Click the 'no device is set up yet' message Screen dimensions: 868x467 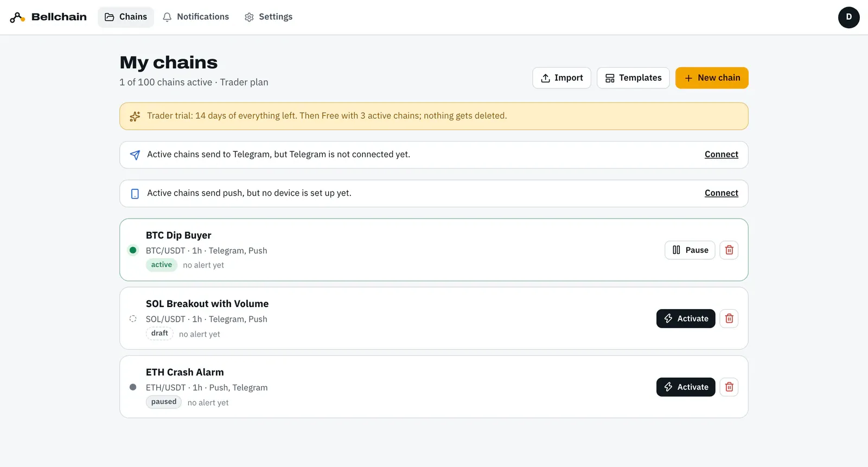click(x=250, y=193)
